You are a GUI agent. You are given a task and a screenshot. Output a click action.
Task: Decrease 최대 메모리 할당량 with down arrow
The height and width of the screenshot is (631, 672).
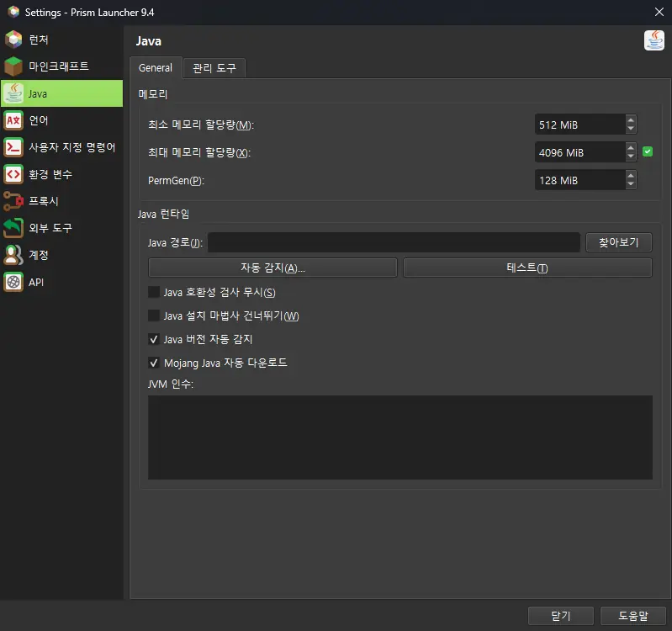[631, 156]
